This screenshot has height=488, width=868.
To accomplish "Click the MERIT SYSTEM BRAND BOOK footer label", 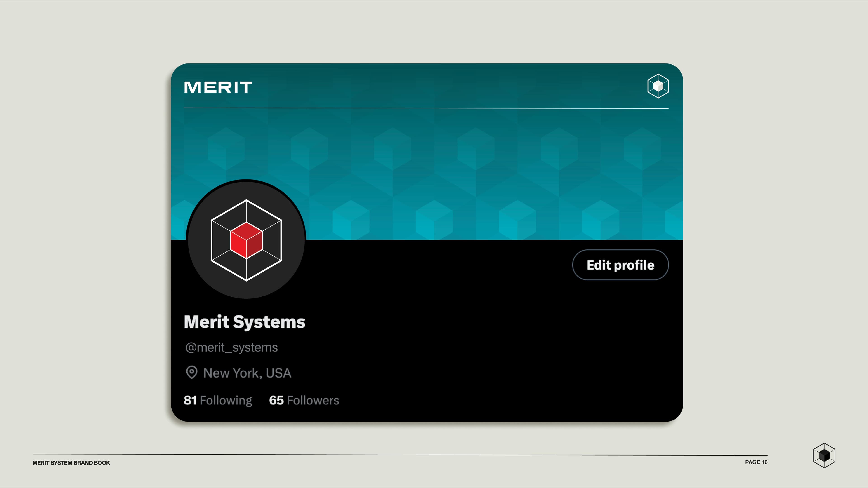I will (71, 463).
